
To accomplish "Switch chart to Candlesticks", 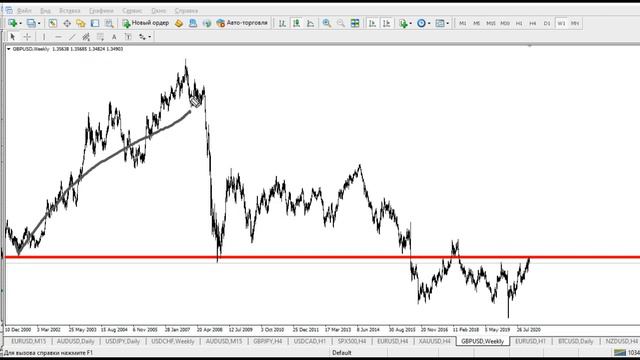I will click(296, 24).
